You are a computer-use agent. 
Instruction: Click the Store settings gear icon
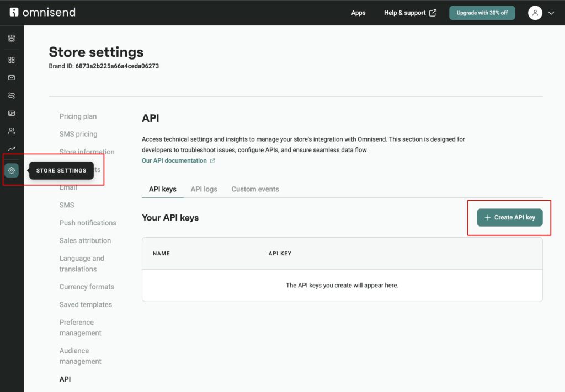pyautogui.click(x=12, y=170)
